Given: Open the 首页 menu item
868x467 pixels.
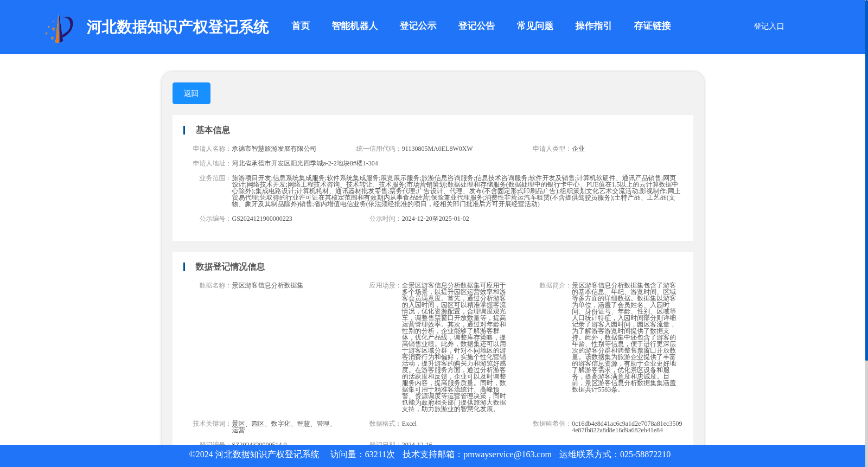Looking at the screenshot, I should coord(301,26).
